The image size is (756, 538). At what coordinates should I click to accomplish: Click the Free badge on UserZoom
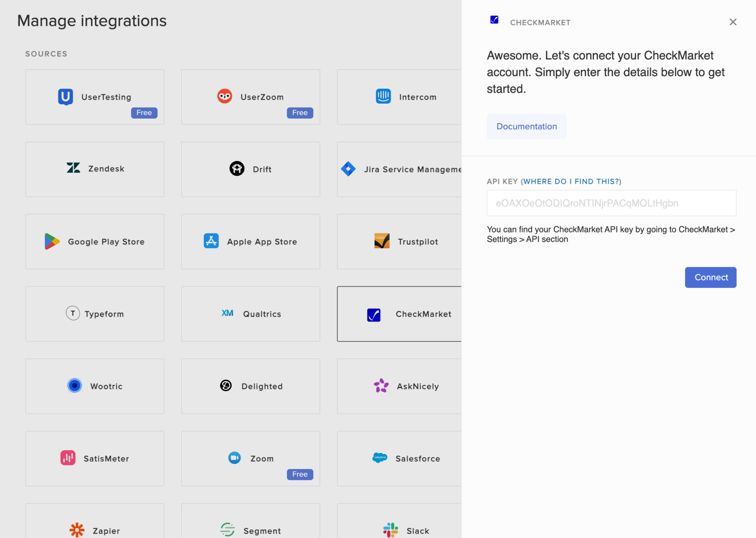pyautogui.click(x=300, y=113)
